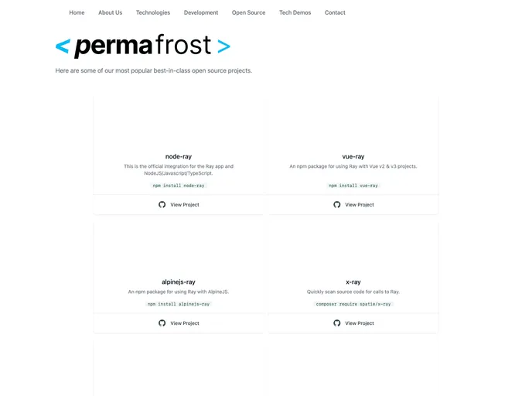The width and height of the screenshot is (532, 396).
Task: Open View Project link for vue-ray
Action: pos(360,205)
